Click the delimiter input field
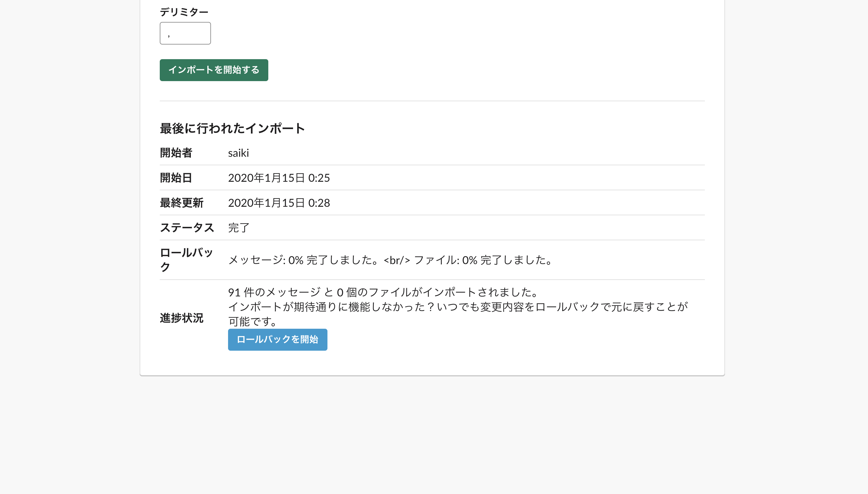868x494 pixels. point(185,33)
